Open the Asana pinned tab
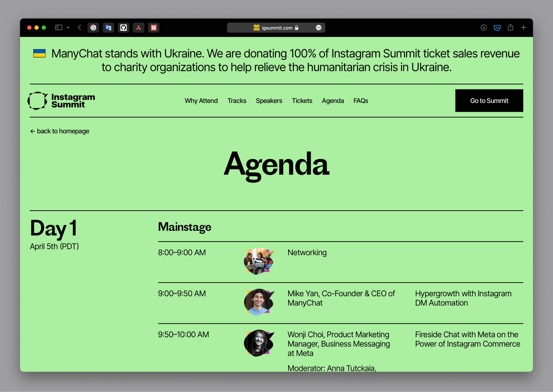The image size is (553, 392). tap(138, 27)
